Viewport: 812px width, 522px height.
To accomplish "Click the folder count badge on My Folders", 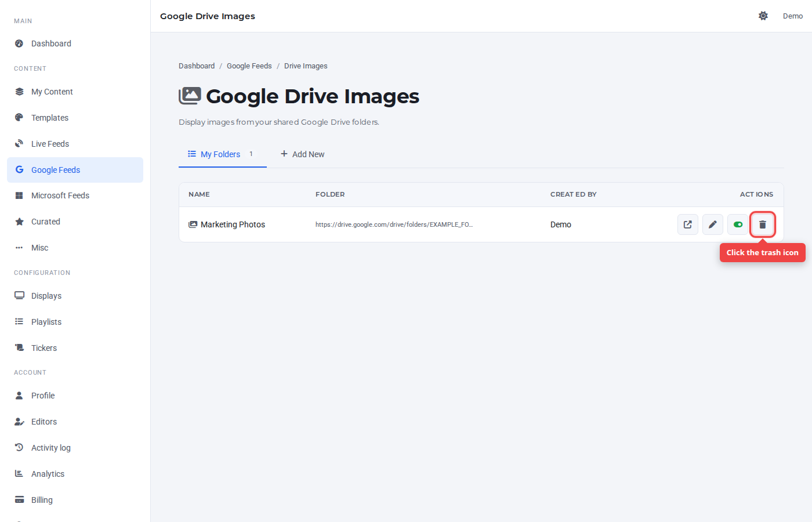I will pyautogui.click(x=251, y=154).
